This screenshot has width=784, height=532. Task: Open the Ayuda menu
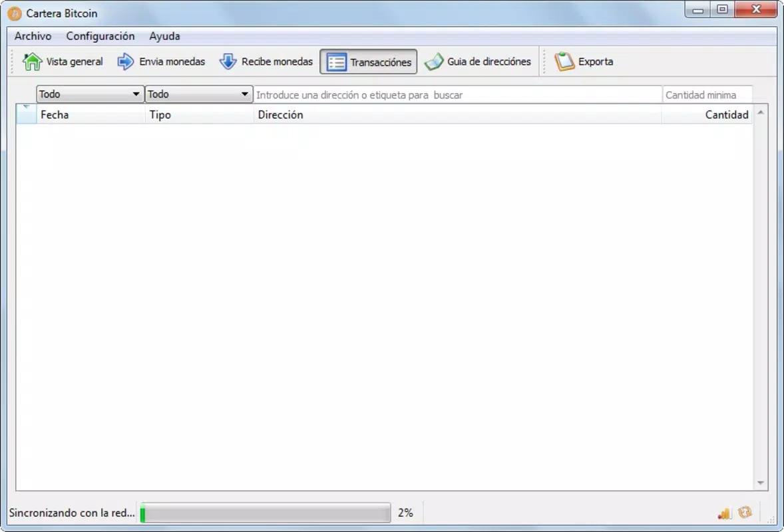click(x=164, y=36)
